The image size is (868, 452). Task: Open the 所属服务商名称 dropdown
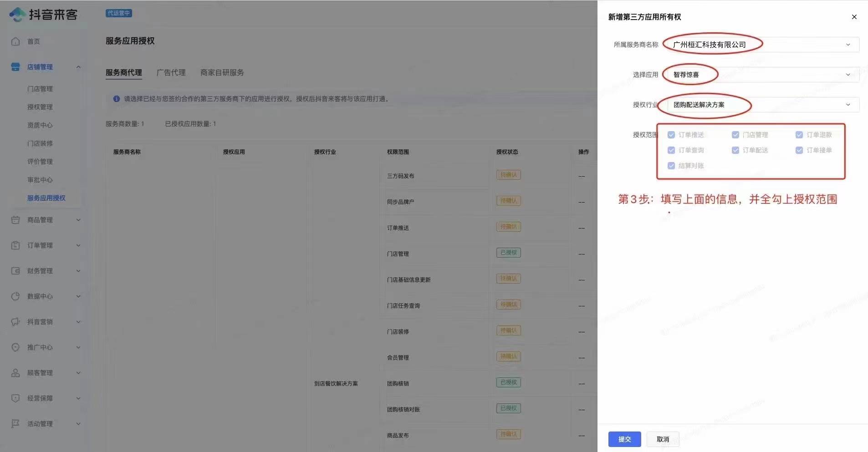(x=761, y=45)
